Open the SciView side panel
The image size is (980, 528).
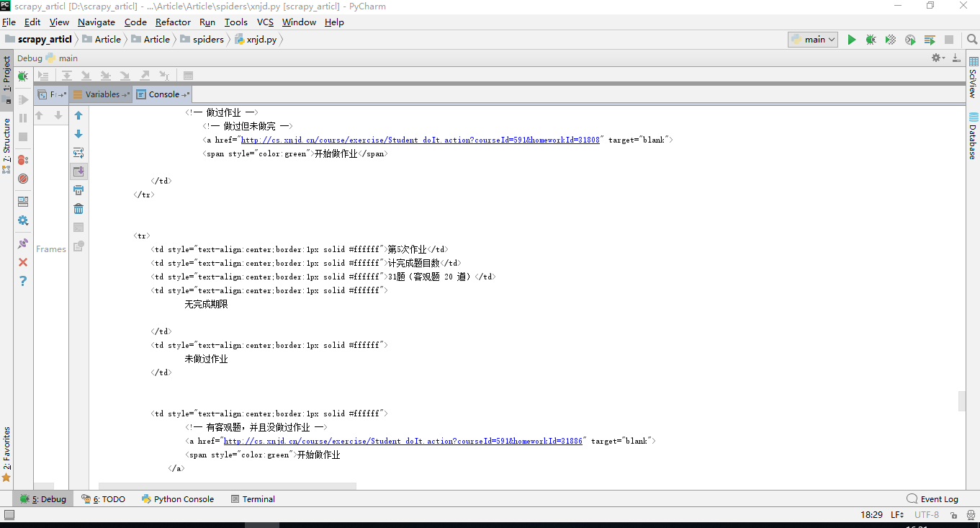(973, 78)
